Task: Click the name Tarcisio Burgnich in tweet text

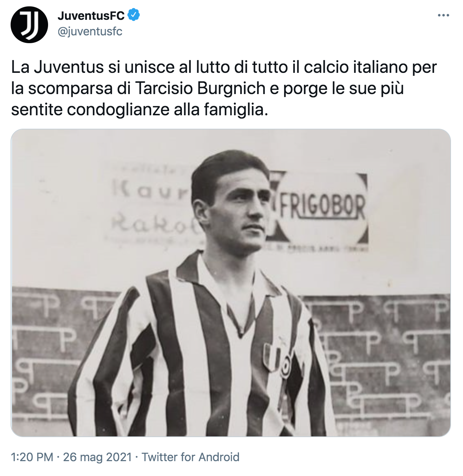Action: click(x=200, y=88)
